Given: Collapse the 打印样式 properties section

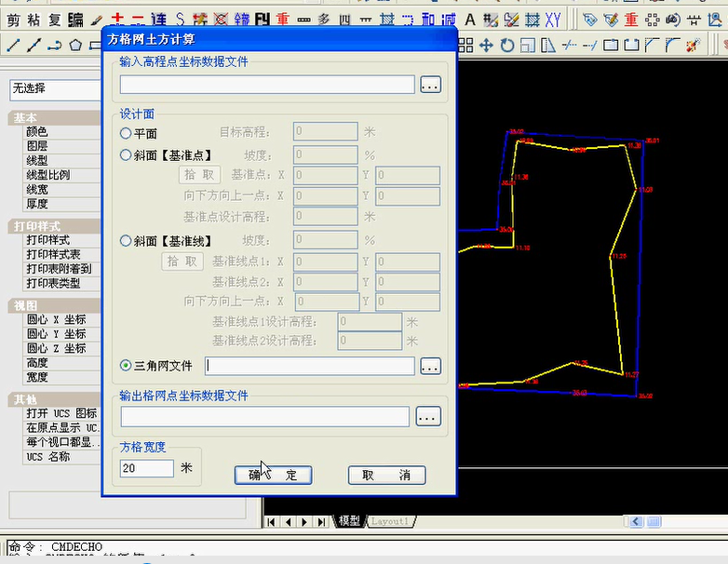Looking at the screenshot, I should pos(54,226).
